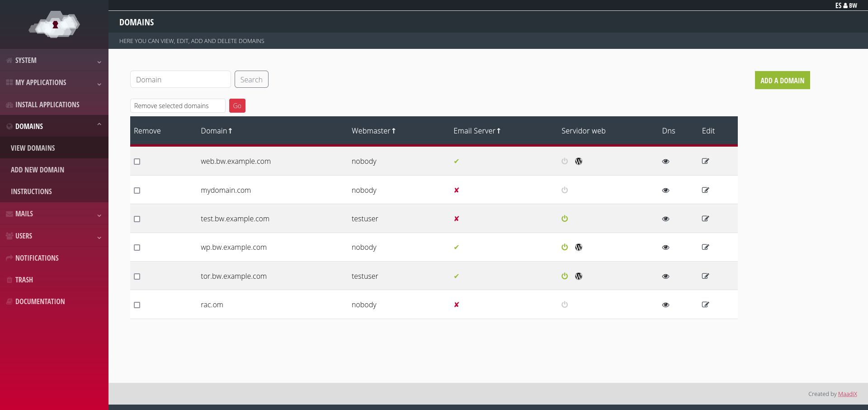Viewport: 868px width, 410px height.
Task: Open the Remove selected domains dropdown
Action: [x=178, y=106]
